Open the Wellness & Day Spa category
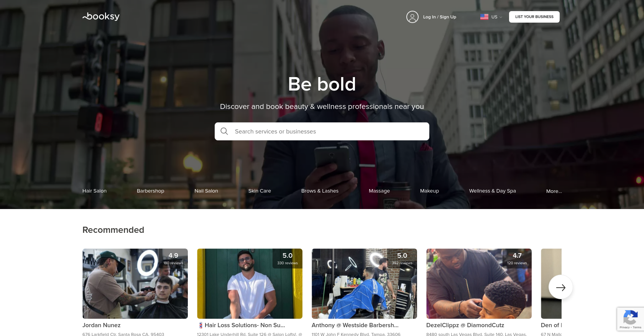The height and width of the screenshot is (336, 644). [x=492, y=191]
